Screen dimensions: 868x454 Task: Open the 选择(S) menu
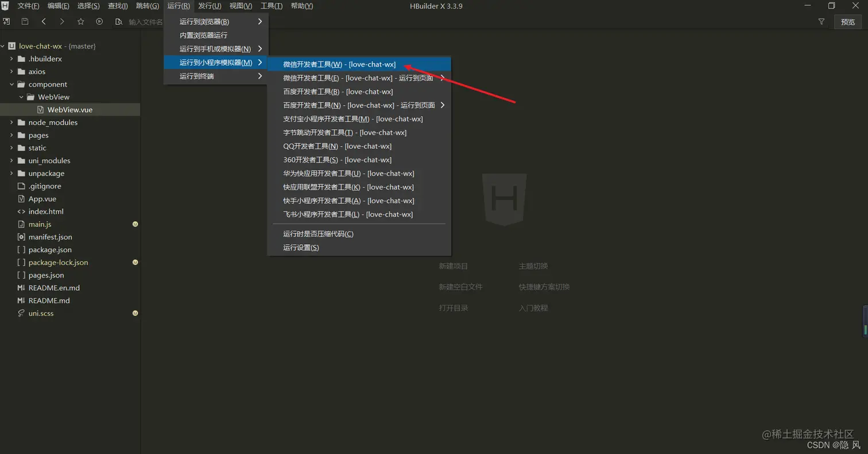coord(88,6)
